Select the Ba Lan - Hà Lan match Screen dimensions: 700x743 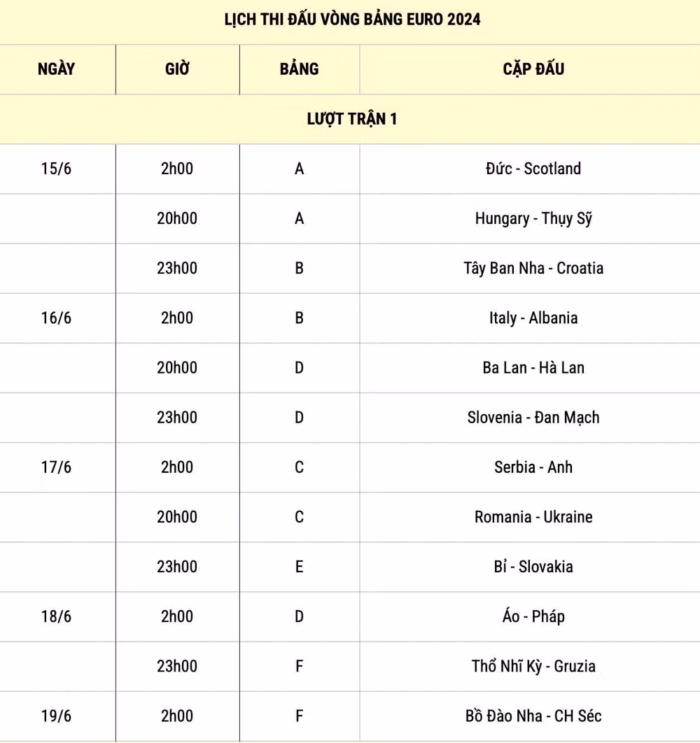click(x=533, y=368)
